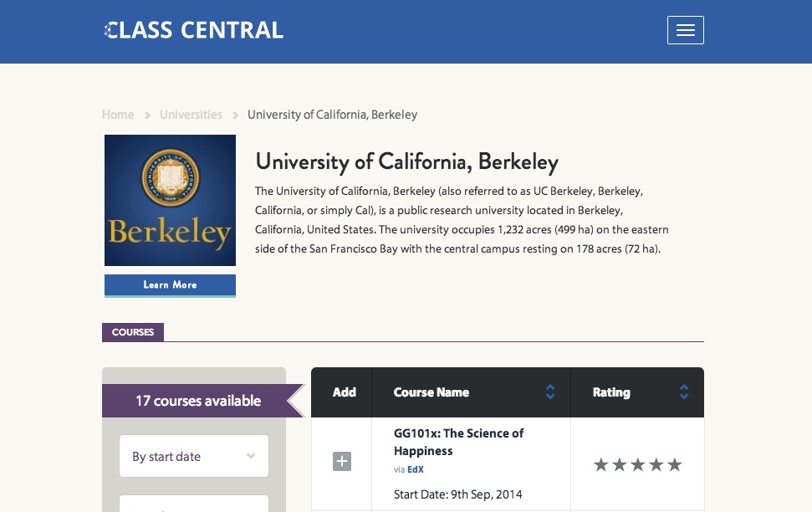
Task: Click the up chevron on Course Name header
Action: pos(550,387)
